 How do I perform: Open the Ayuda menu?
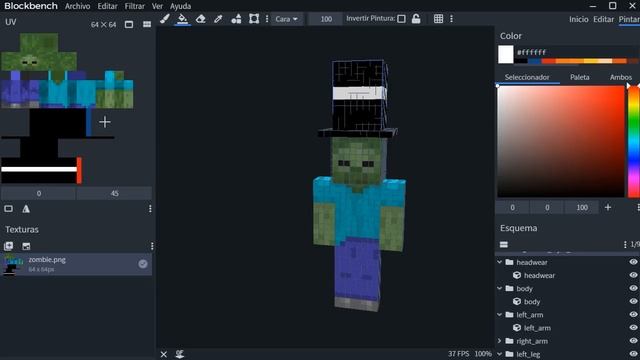coord(180,6)
